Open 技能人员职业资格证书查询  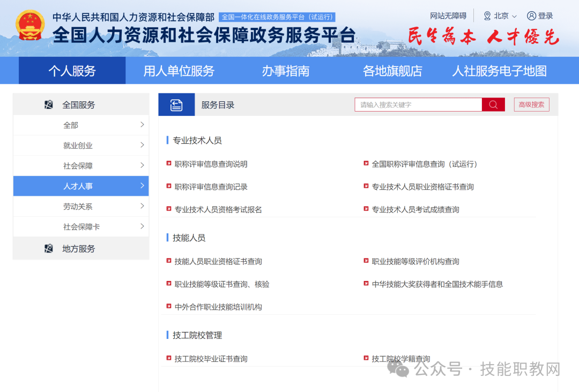tap(218, 261)
